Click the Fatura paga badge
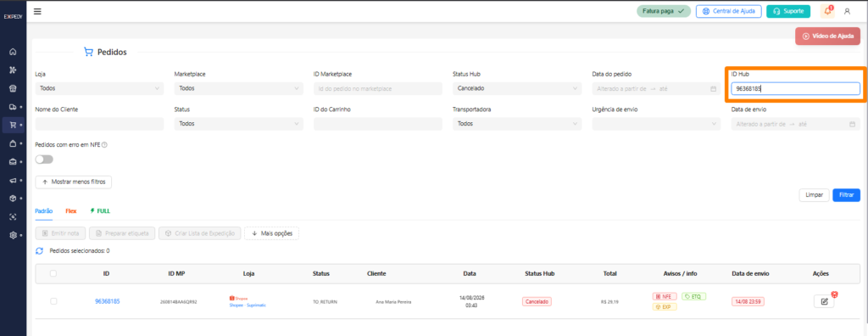This screenshot has width=868, height=336. pos(663,11)
